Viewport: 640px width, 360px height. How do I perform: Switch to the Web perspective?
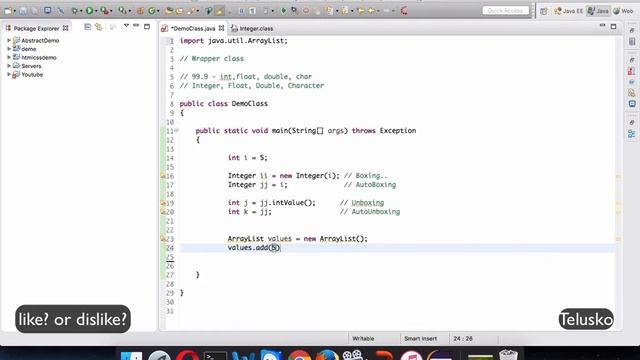coord(623,11)
